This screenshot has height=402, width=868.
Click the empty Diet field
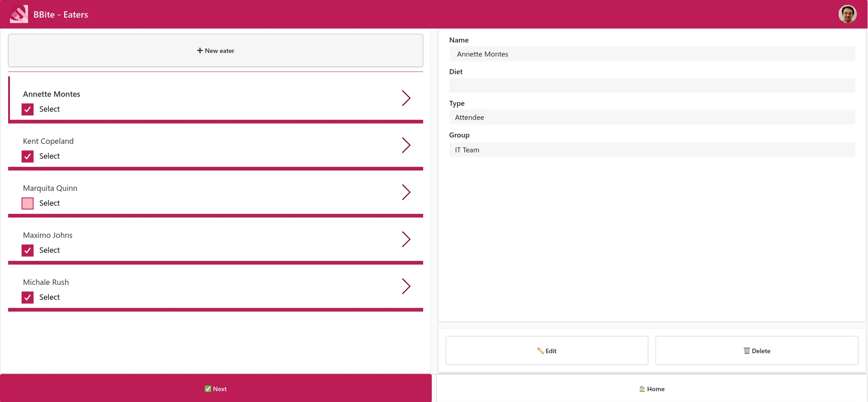point(651,85)
